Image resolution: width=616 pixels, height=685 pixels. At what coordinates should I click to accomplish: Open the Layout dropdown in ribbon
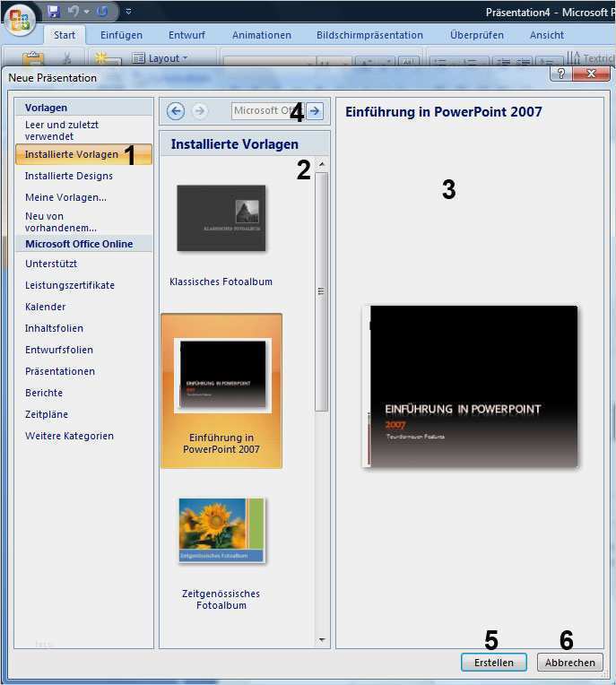click(x=161, y=58)
